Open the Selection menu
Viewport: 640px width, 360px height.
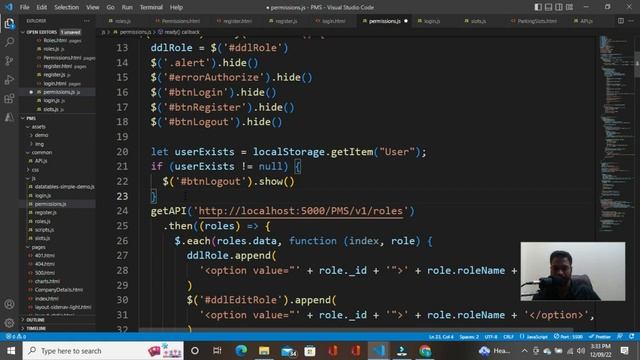coord(66,7)
